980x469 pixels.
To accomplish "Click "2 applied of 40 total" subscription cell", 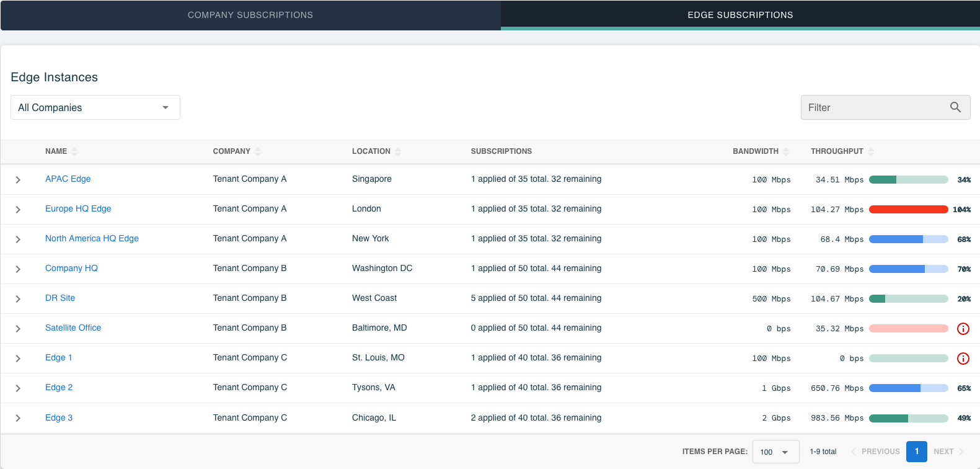I will (x=536, y=418).
